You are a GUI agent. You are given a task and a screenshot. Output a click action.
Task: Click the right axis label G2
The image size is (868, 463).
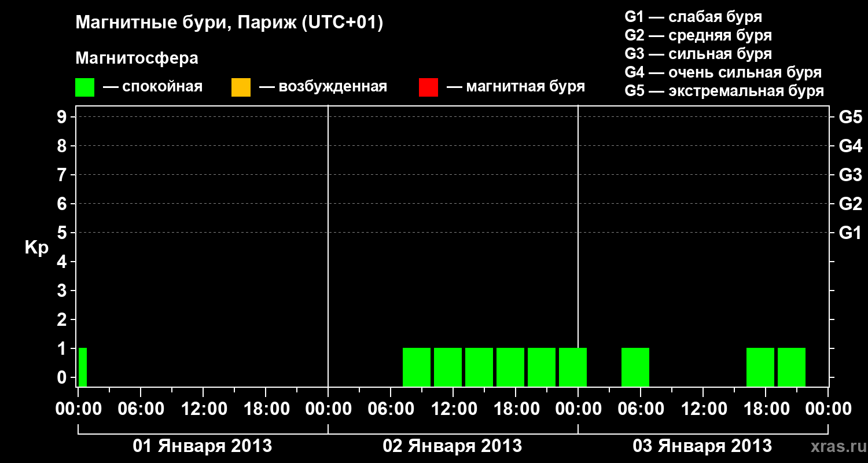pos(850,204)
